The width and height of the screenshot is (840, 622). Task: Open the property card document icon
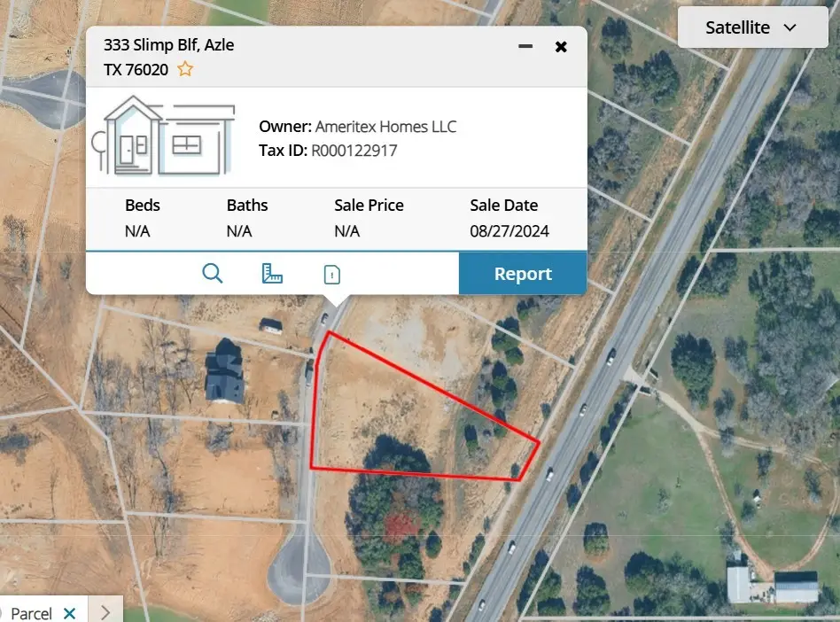coord(331,273)
